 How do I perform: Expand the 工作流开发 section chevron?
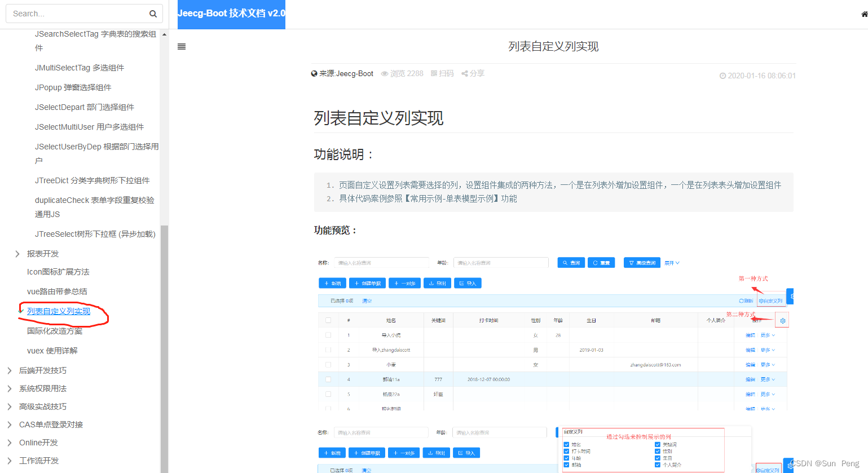(10, 461)
